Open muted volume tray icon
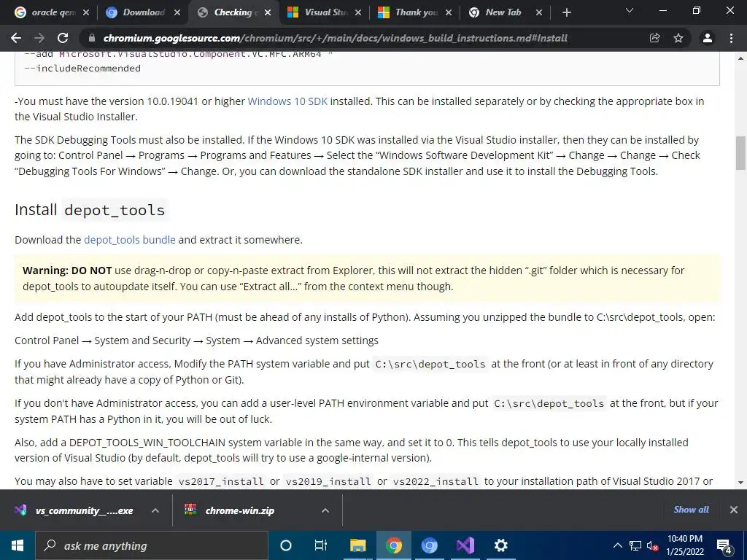This screenshot has width=747, height=560. pos(652,545)
